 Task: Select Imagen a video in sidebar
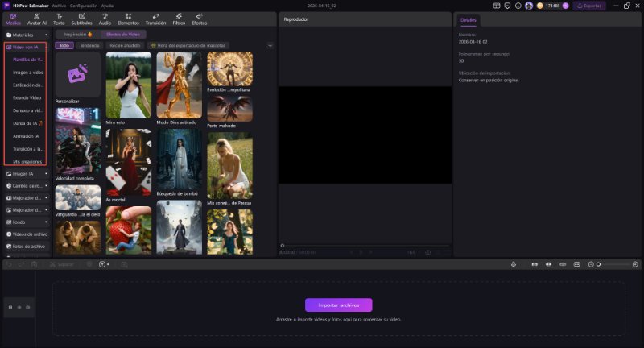point(28,72)
